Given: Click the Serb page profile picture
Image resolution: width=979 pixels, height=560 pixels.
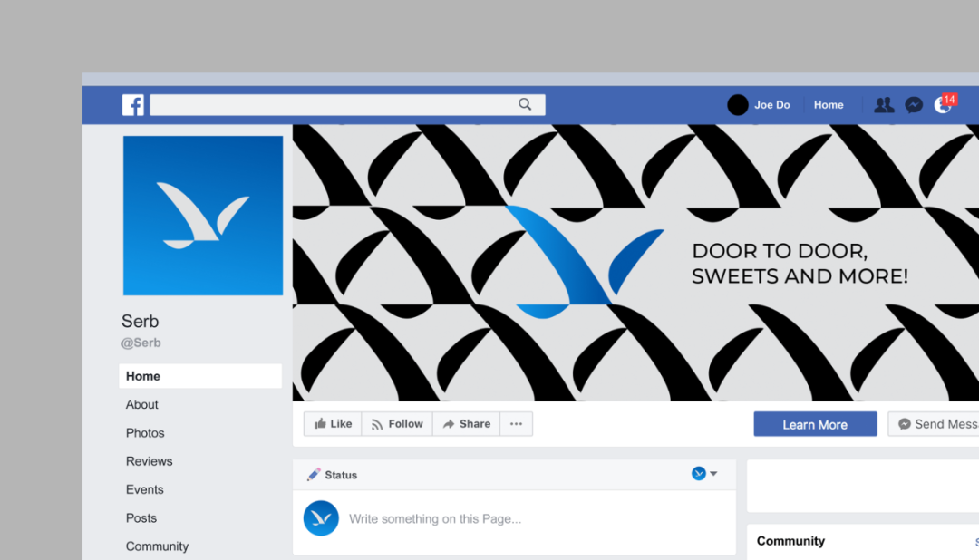Looking at the screenshot, I should coord(203,216).
